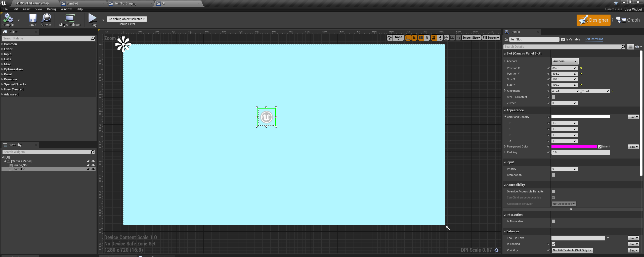Click the zoom to fit arrows icon
644x257 pixels.
pos(446,38)
